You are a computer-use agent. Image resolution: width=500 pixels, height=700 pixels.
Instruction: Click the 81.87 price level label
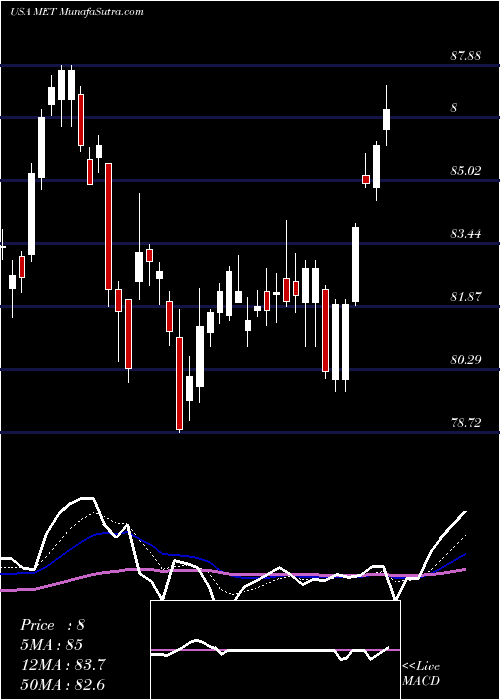466,296
